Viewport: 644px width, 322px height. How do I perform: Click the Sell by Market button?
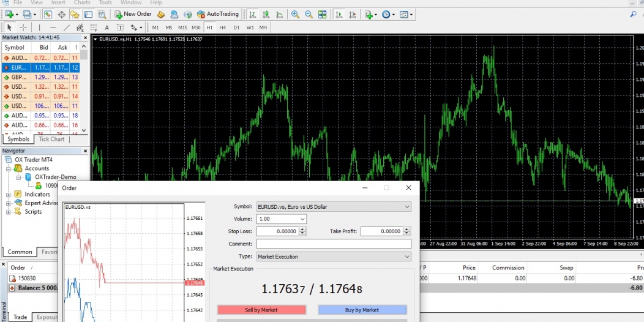click(261, 310)
